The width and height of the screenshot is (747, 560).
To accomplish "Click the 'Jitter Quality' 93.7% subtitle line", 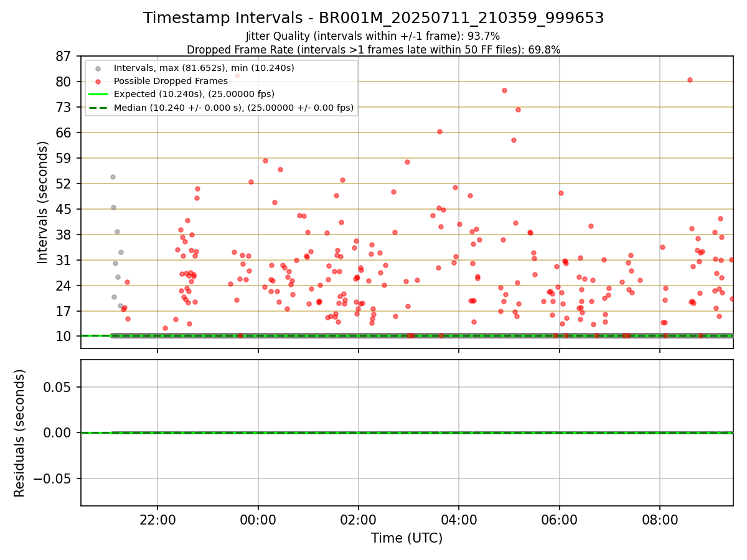I will pos(373,37).
